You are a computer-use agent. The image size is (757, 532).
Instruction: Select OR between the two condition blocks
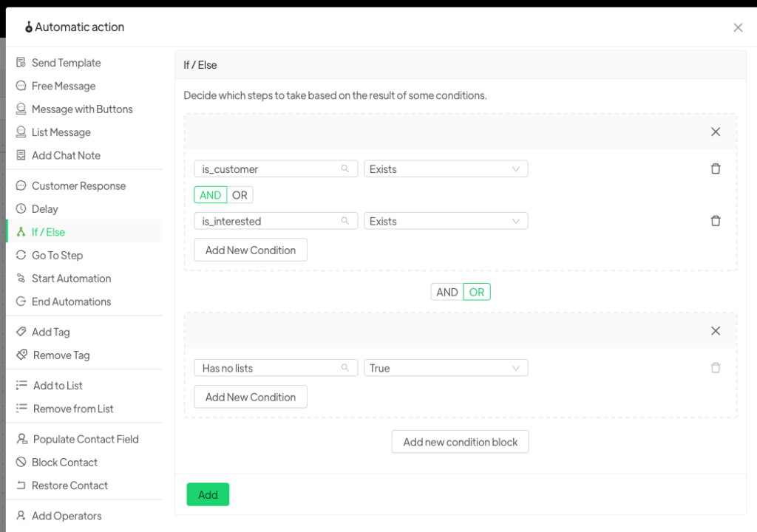(477, 292)
